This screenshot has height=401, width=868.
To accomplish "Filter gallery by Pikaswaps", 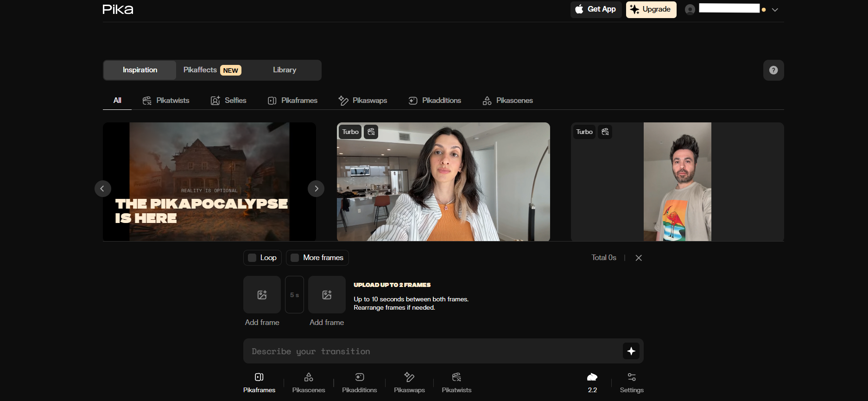I will 363,101.
